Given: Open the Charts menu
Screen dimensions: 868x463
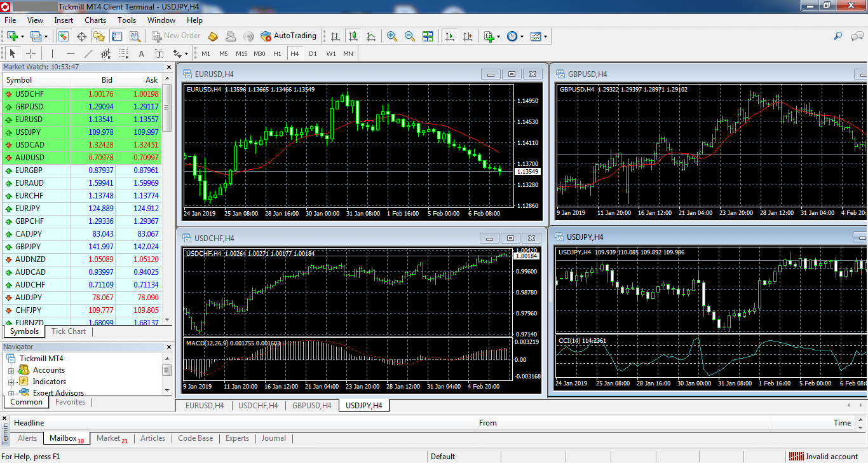Looking at the screenshot, I should 95,20.
